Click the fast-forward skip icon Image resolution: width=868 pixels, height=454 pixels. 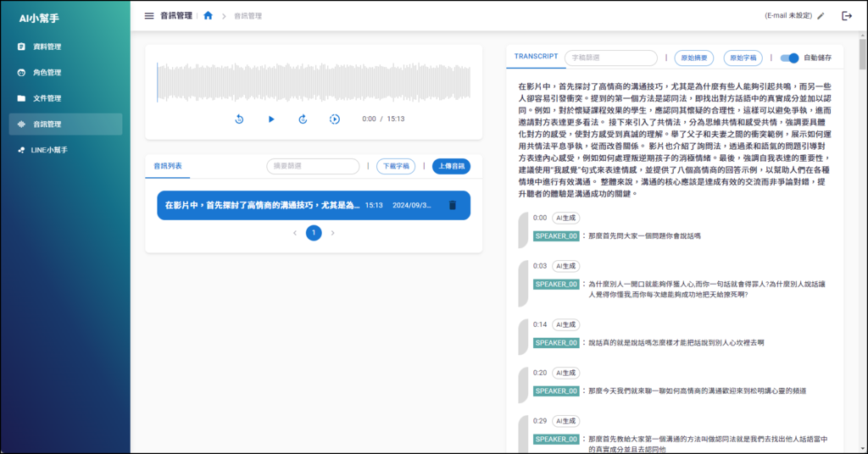pos(303,119)
